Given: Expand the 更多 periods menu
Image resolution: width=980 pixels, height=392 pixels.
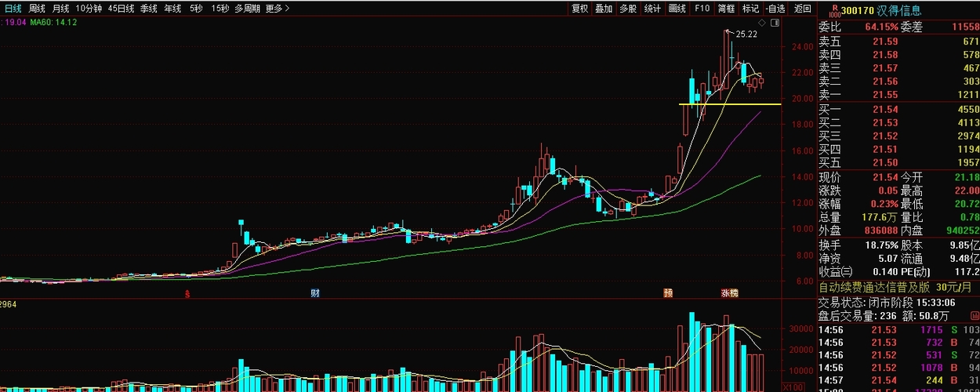Looking at the screenshot, I should 278,9.
